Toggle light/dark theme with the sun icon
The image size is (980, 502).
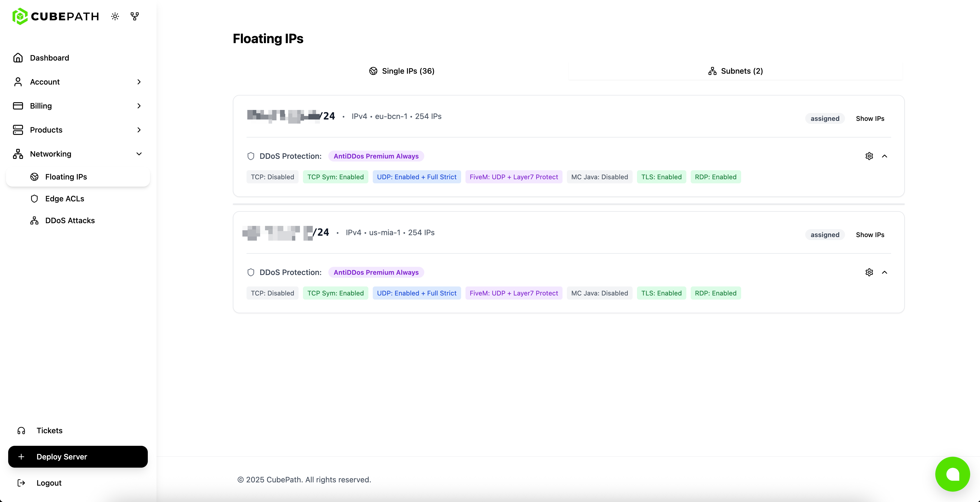[115, 16]
